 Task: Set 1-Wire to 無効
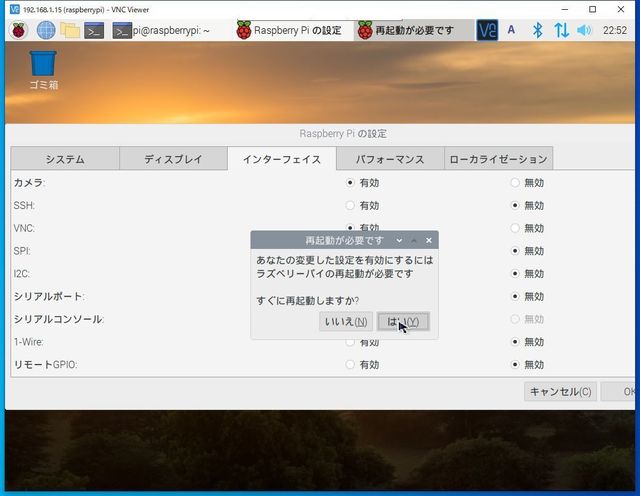click(x=515, y=342)
